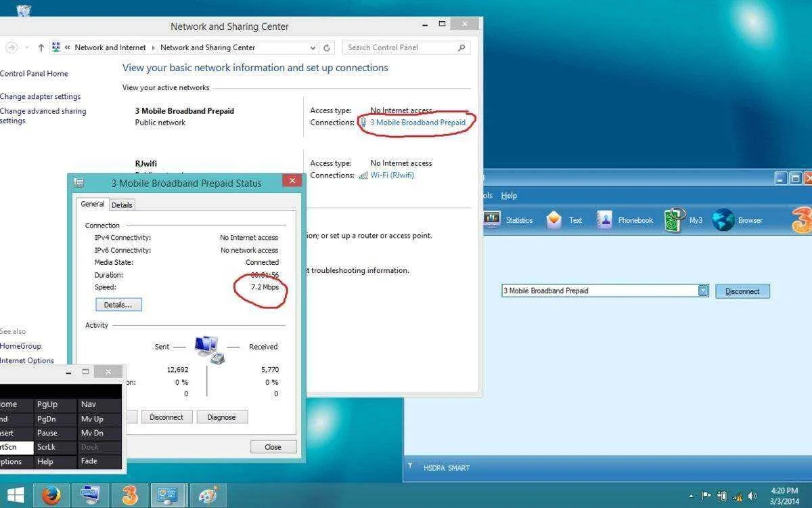Click the recent locations dropdown arrow
This screenshot has width=812, height=508.
27,47
